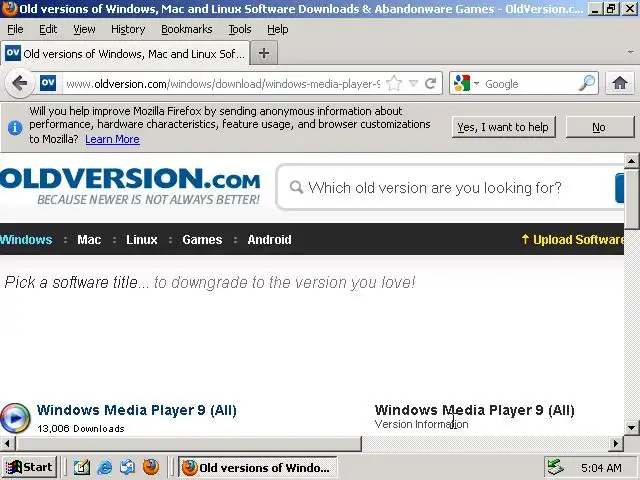Click the '13,006 Downloads' text
Screen dimensions: 640x480
tap(81, 429)
